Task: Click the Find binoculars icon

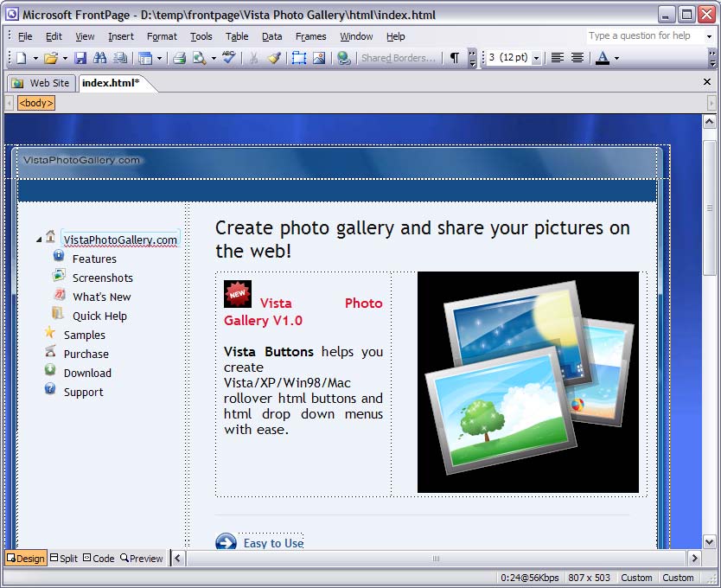Action: (100, 58)
